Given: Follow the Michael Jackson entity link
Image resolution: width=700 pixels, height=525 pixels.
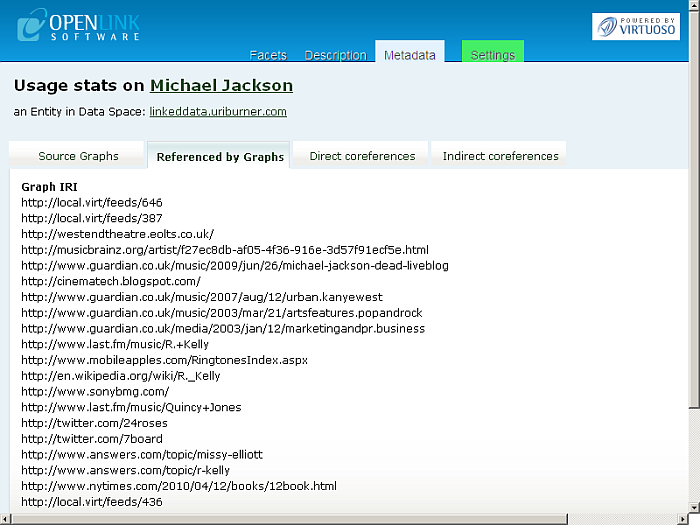Looking at the screenshot, I should [221, 86].
